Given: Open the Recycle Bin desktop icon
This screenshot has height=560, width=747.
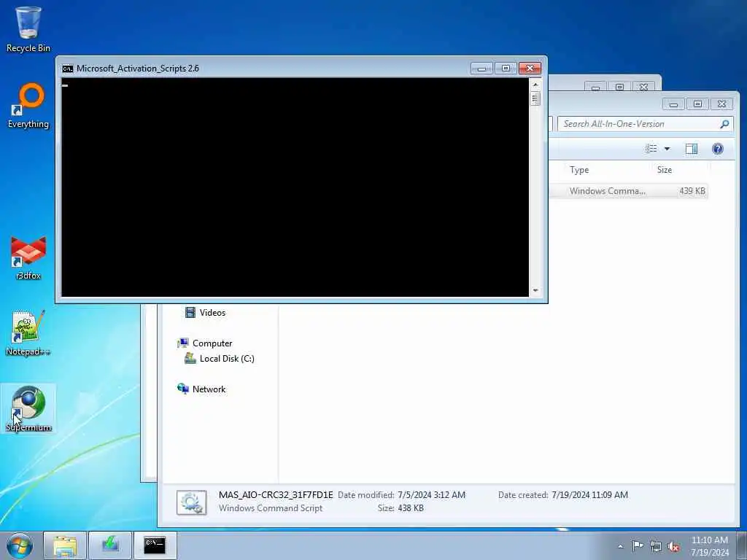Looking at the screenshot, I should pos(28,29).
